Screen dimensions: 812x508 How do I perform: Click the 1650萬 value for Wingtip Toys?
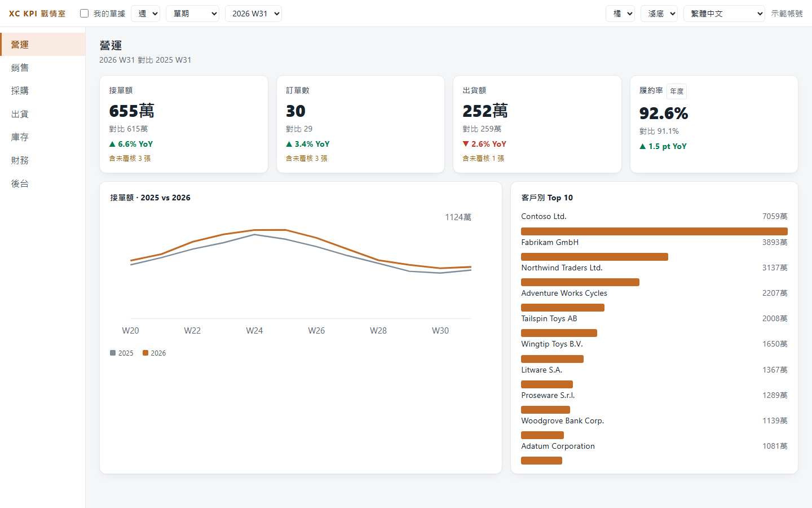pos(775,344)
